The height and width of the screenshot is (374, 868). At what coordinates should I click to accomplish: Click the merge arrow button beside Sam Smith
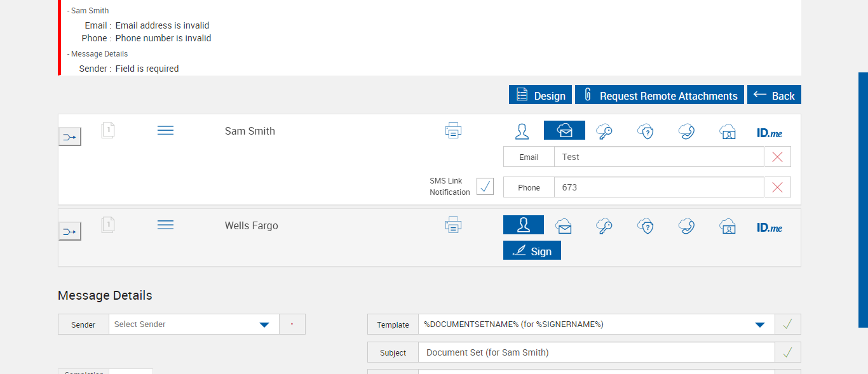70,137
